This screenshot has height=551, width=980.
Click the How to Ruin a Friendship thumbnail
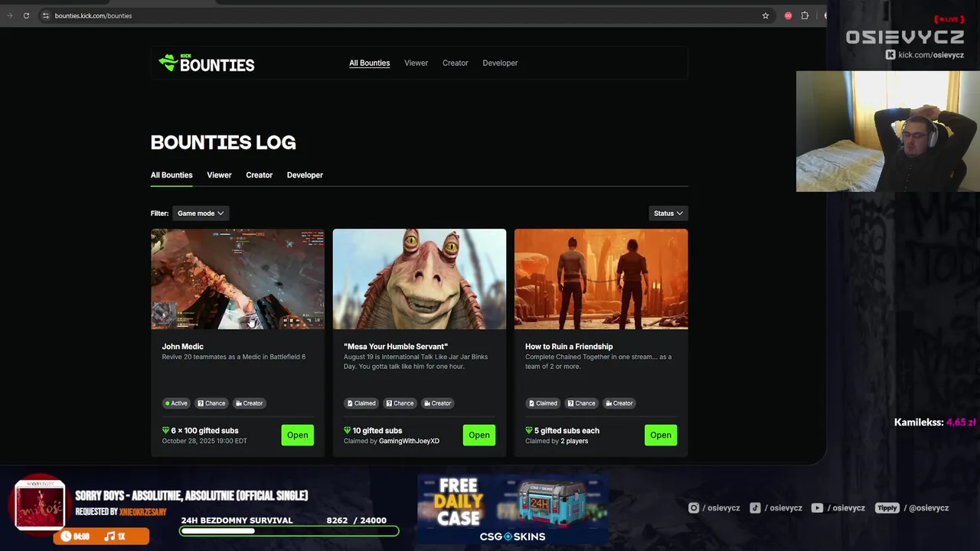(x=601, y=279)
